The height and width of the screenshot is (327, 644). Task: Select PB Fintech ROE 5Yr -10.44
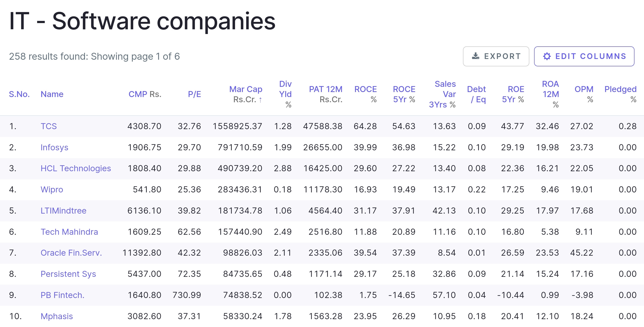[511, 295]
